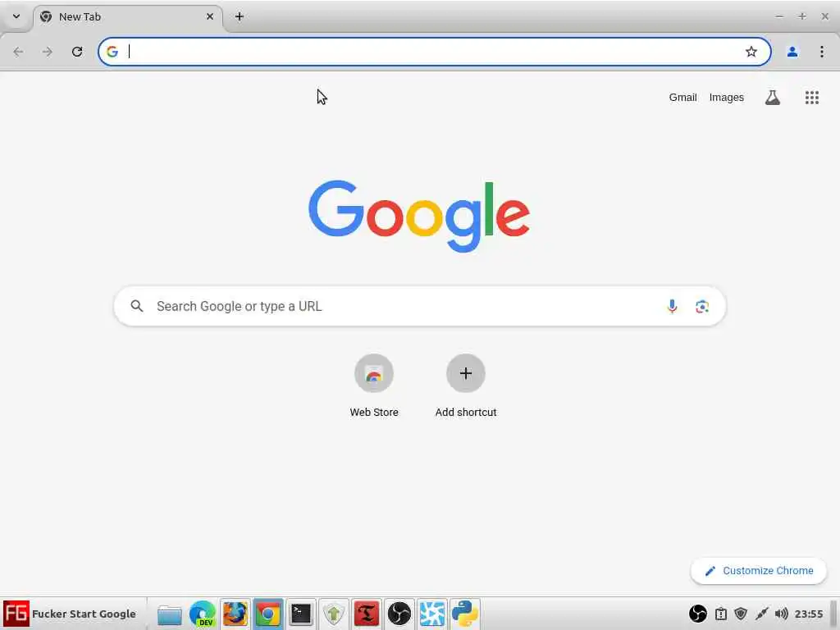Click the network connection tray icon

(761, 614)
